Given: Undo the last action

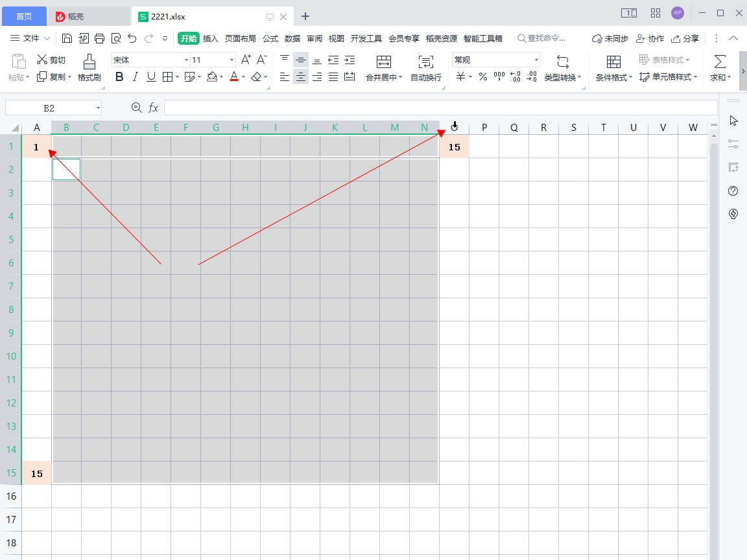Looking at the screenshot, I should 132,39.
